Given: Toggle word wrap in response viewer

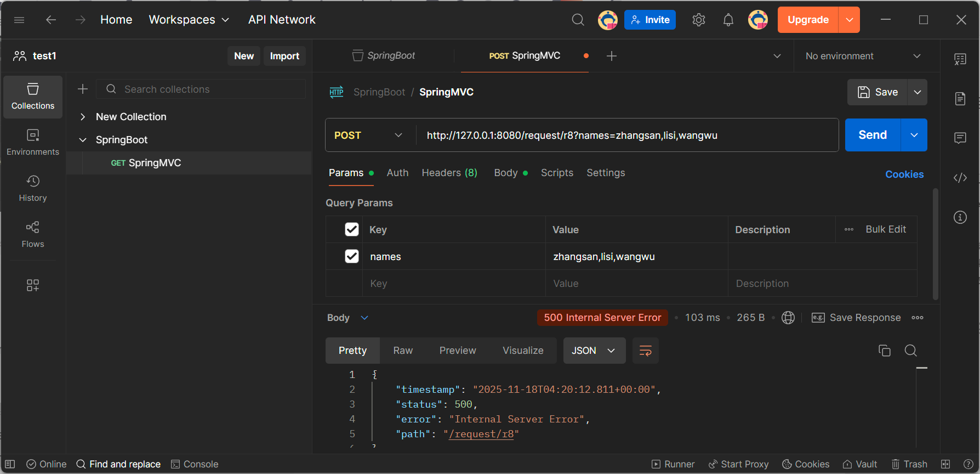Looking at the screenshot, I should [645, 351].
